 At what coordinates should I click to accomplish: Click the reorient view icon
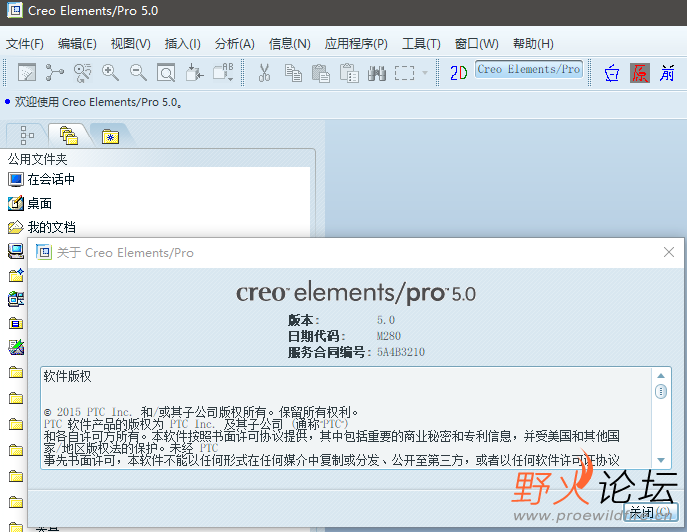(x=194, y=72)
